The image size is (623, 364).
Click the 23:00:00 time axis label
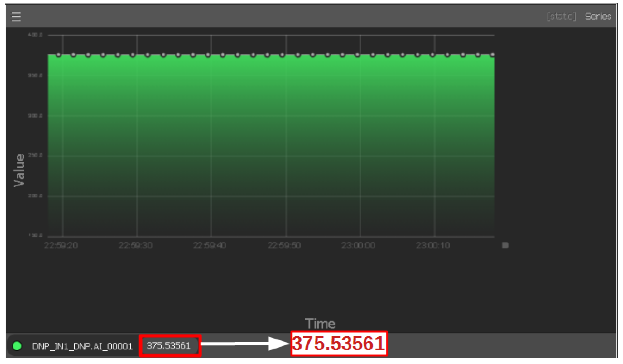[358, 245]
